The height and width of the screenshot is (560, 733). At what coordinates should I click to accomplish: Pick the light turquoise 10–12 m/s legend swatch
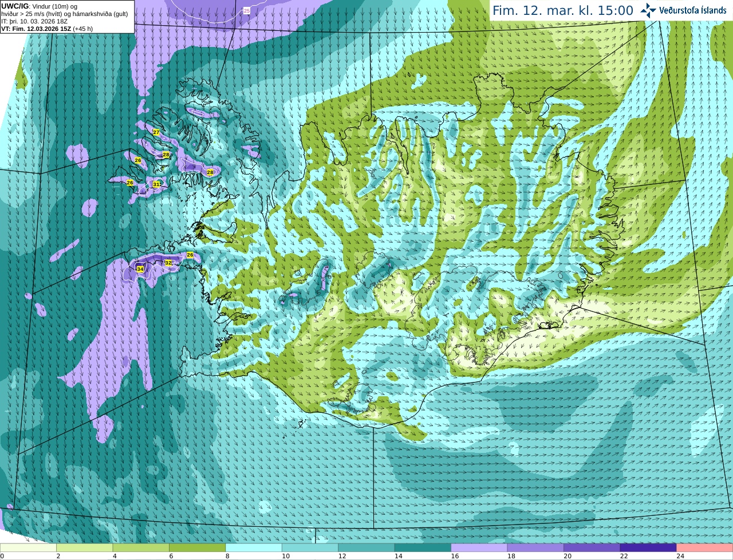(310, 547)
